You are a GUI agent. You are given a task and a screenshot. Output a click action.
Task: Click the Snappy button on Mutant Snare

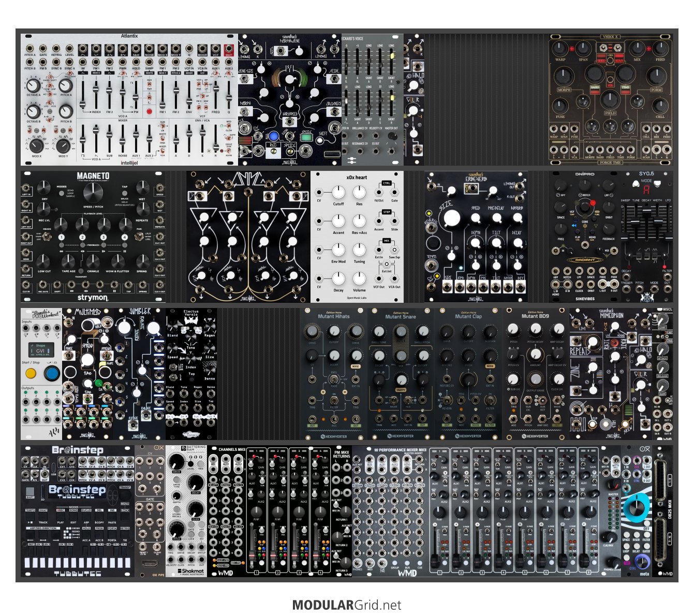pyautogui.click(x=401, y=389)
